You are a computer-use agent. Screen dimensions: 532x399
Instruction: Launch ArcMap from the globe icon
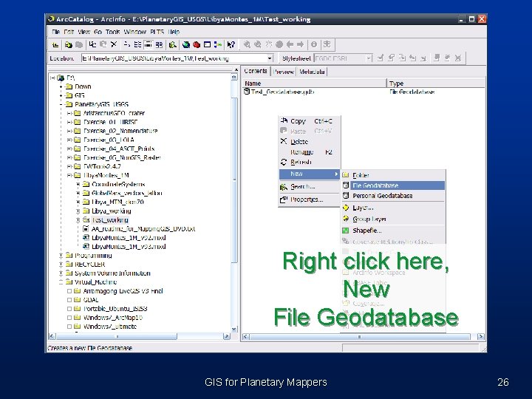[186, 44]
